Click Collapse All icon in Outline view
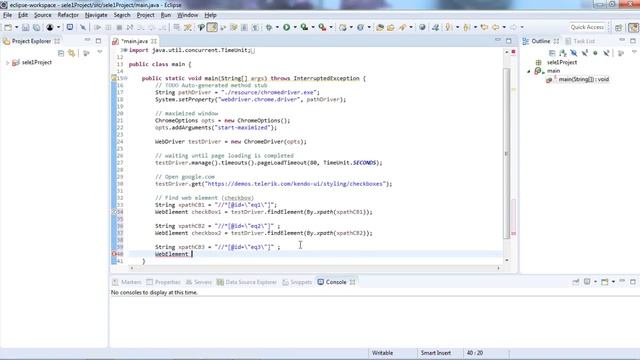640x360 pixels. tap(552, 53)
